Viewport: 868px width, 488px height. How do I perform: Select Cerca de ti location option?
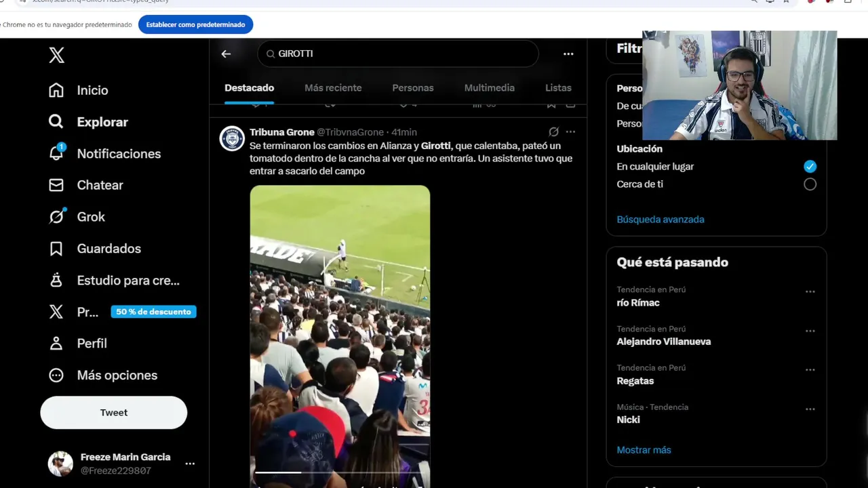pyautogui.click(x=810, y=184)
